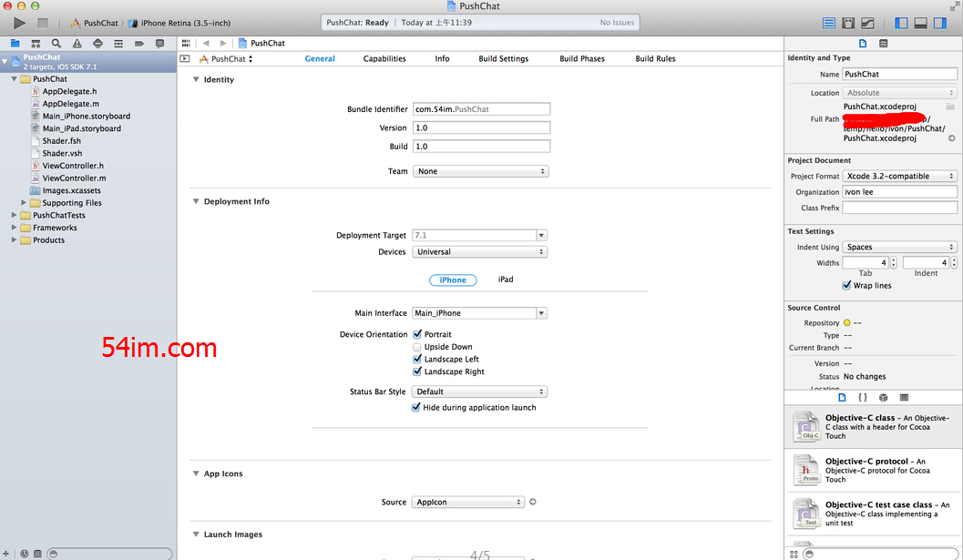This screenshot has width=963, height=560.
Task: Click the Bundle Identifier text field
Action: (481, 109)
